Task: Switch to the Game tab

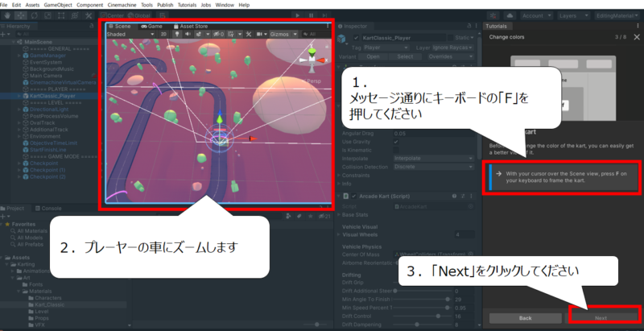Action: pos(152,26)
